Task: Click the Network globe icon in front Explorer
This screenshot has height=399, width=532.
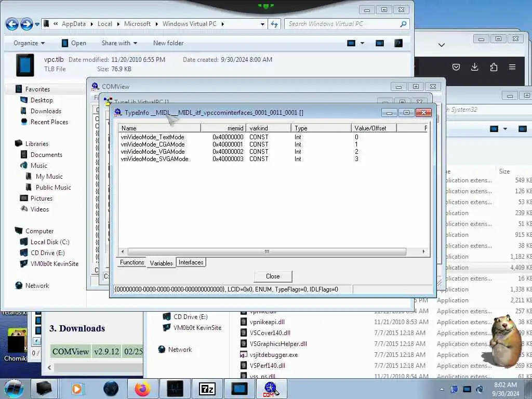Action: (19, 286)
